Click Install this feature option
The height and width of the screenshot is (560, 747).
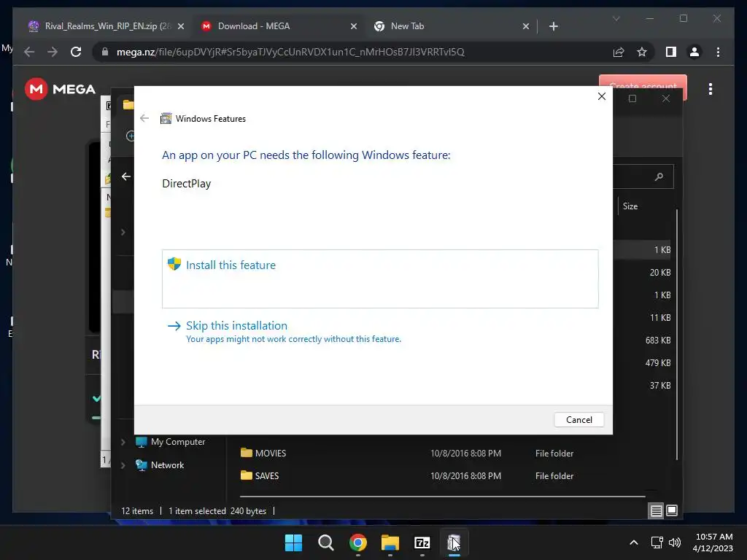tap(379, 279)
